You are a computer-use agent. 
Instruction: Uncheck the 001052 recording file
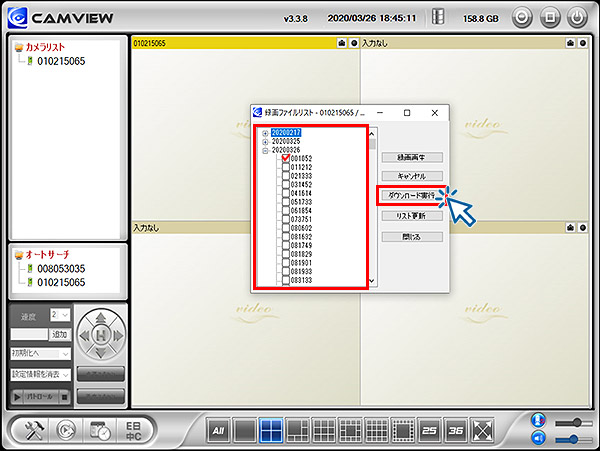point(285,159)
